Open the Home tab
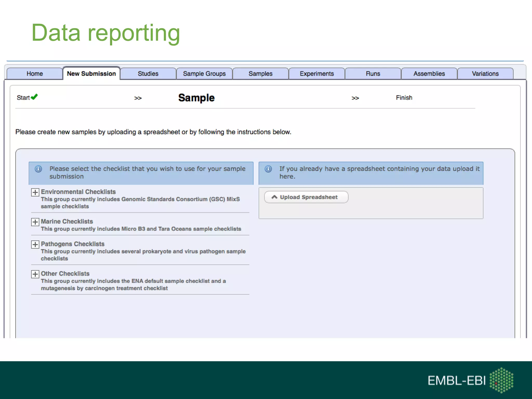Screen dimensions: 532x399 [35, 74]
